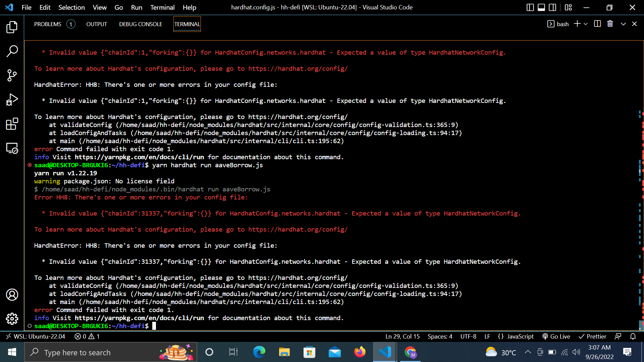Open launch profile dropdown next to plus
This screenshot has width=644, height=362.
pos(586,24)
